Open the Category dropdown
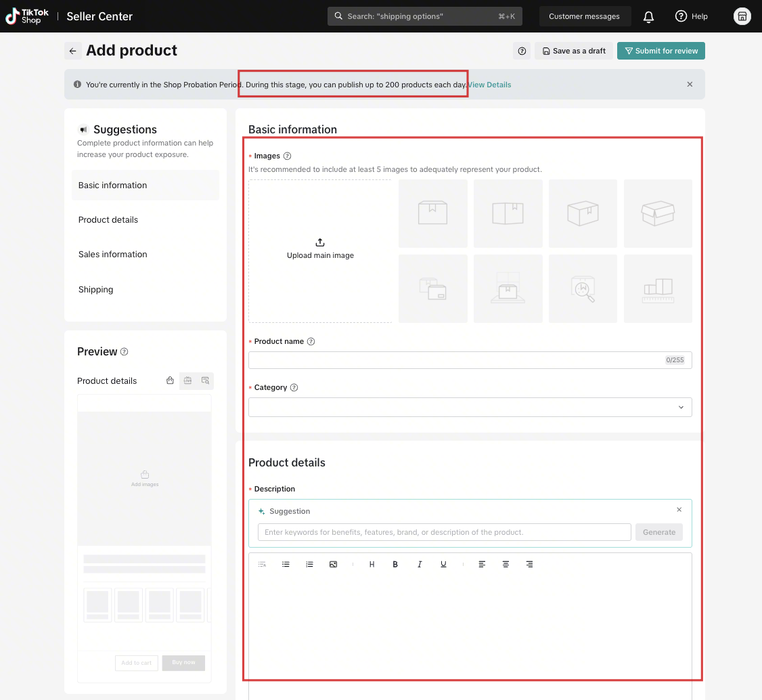This screenshot has width=762, height=700. [470, 408]
